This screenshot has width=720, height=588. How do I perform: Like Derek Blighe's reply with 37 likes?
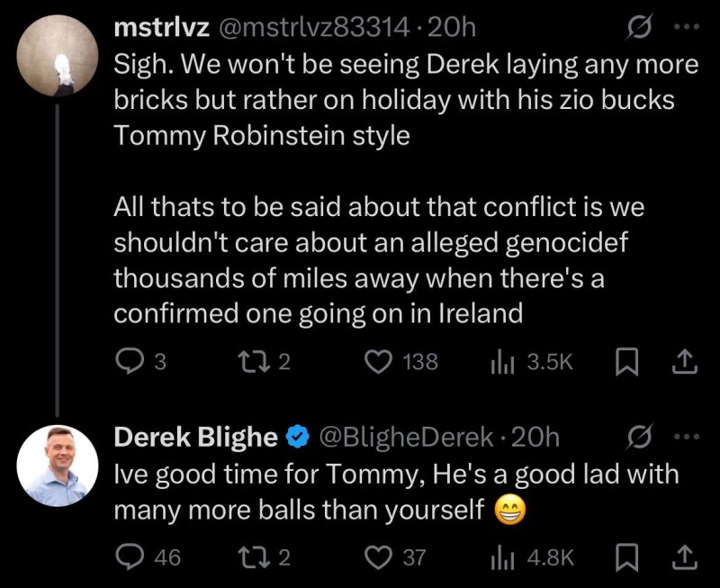378,557
